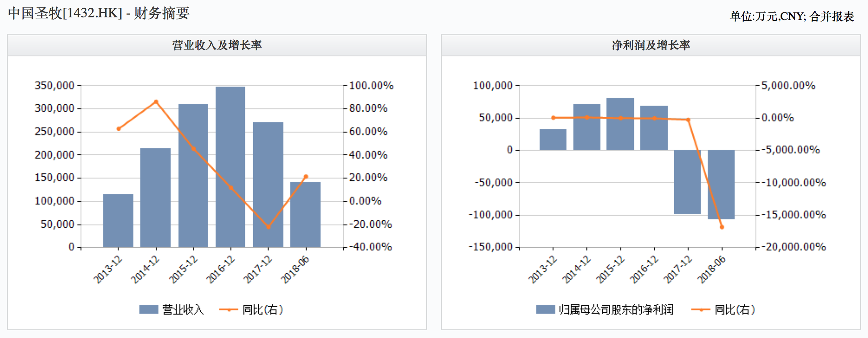Click the 2013-12 revenue bar

coord(118,221)
